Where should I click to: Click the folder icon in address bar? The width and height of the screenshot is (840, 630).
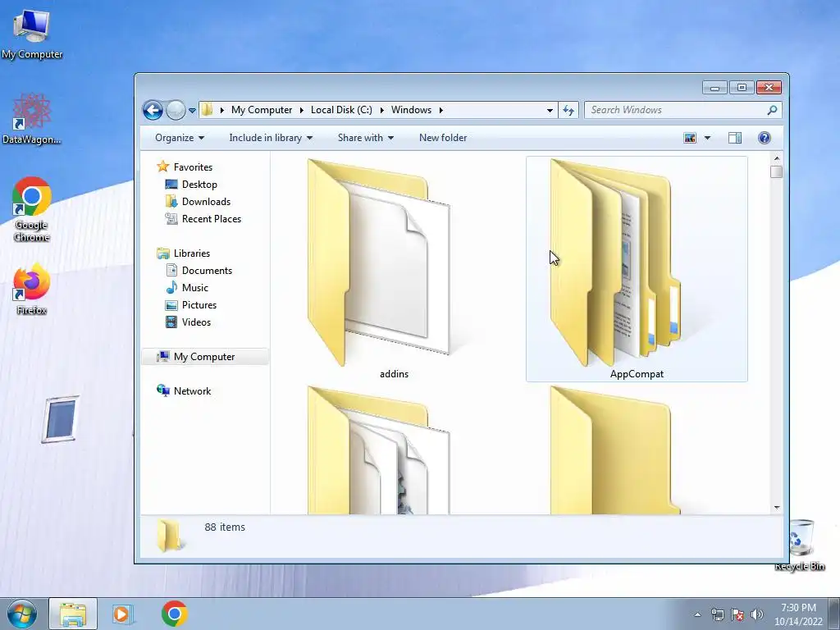tap(208, 110)
